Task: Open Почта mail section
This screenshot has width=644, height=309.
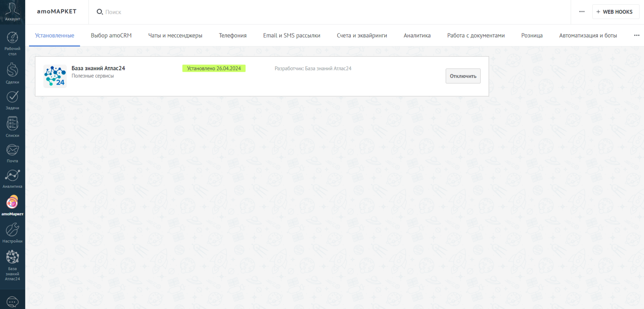Action: pyautogui.click(x=13, y=153)
